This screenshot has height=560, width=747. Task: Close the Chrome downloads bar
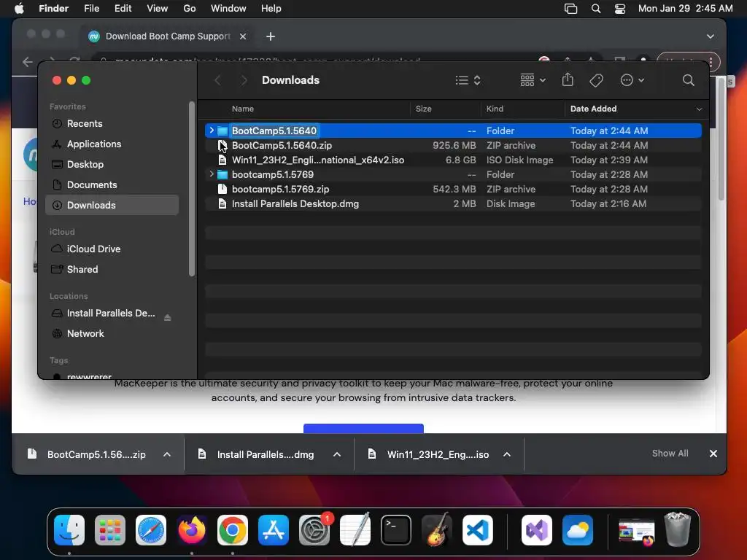tap(713, 454)
